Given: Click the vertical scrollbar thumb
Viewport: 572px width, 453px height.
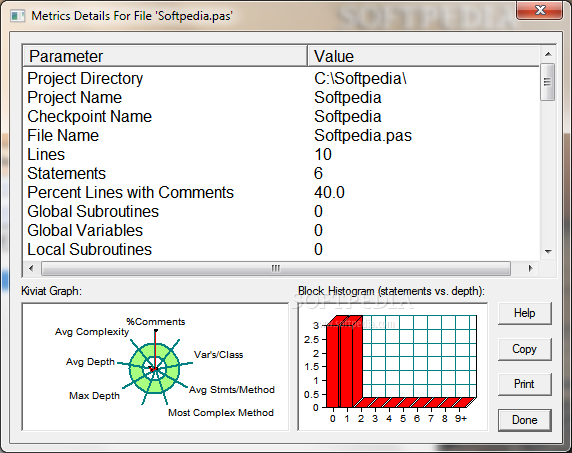Looking at the screenshot, I should pos(548,82).
